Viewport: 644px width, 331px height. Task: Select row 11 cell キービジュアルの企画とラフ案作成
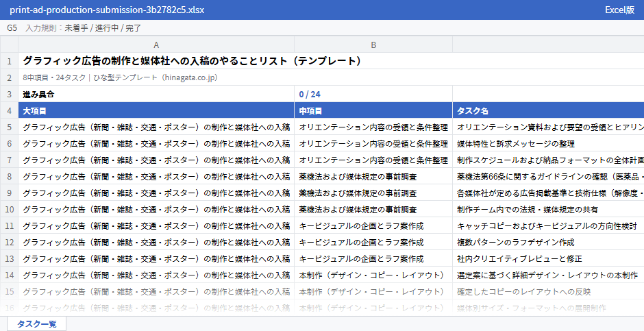click(x=373, y=225)
